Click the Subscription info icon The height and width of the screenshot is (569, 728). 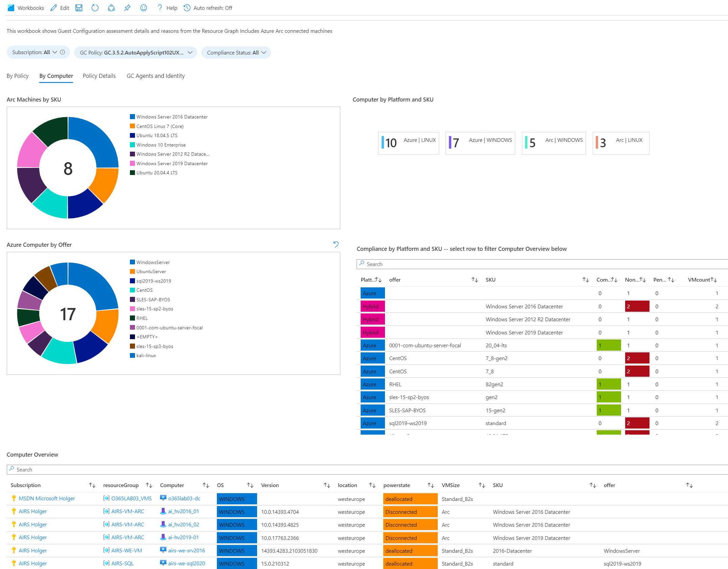tap(63, 52)
